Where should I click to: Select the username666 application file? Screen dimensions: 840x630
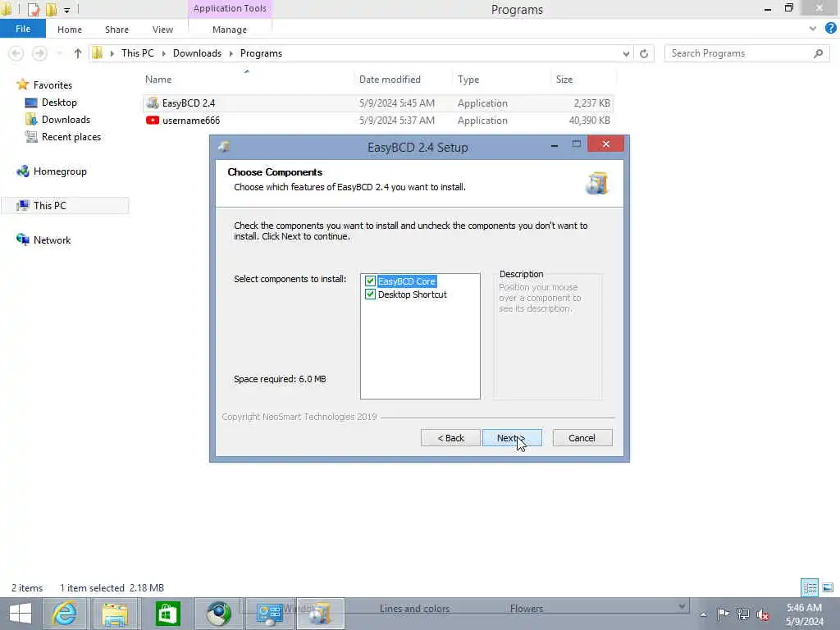point(377,121)
